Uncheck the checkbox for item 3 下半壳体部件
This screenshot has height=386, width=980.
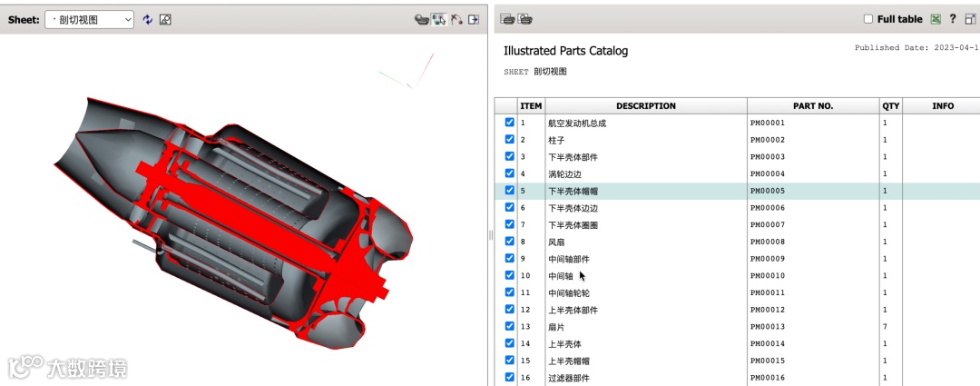(x=509, y=156)
